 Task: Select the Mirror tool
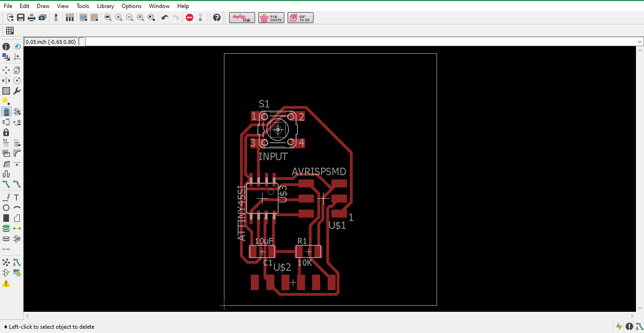[x=6, y=81]
